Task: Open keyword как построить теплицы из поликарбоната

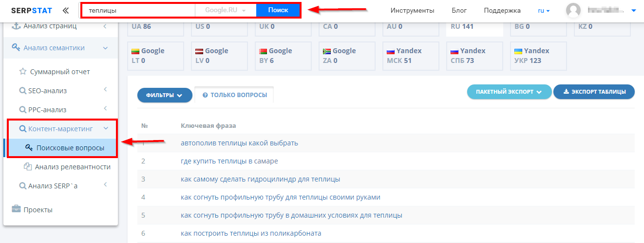Action: pos(251,233)
